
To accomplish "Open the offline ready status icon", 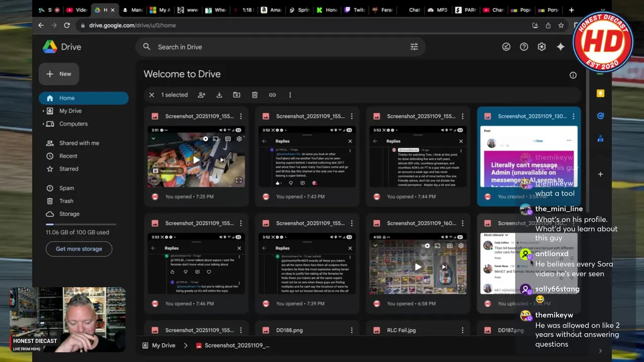I will coord(506,47).
